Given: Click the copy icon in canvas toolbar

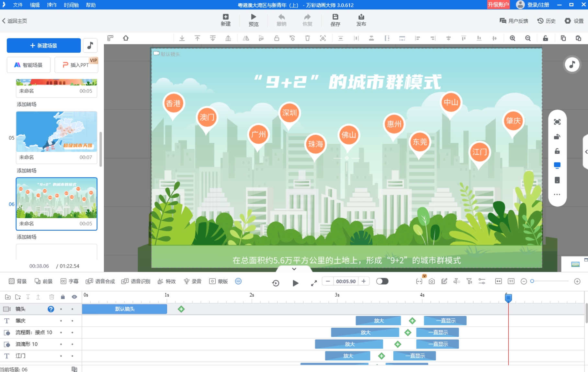Looking at the screenshot, I should [x=563, y=38].
